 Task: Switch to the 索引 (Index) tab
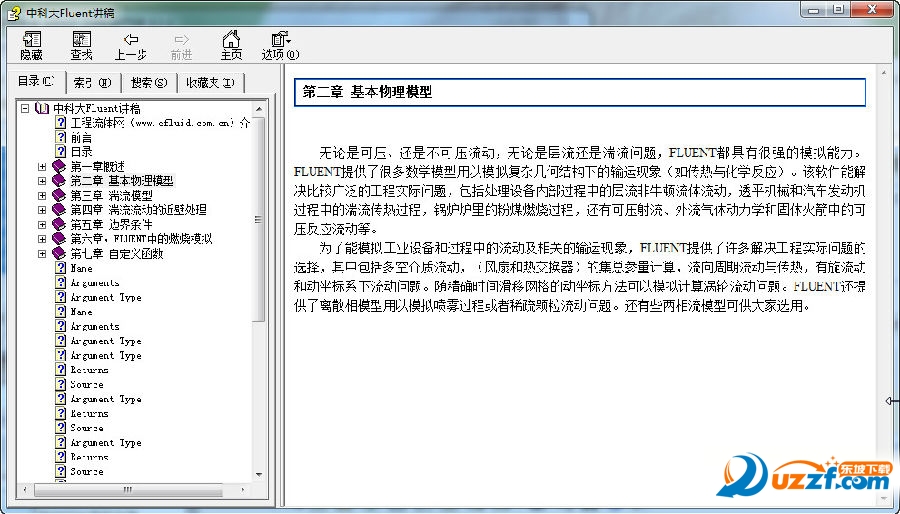click(x=93, y=83)
